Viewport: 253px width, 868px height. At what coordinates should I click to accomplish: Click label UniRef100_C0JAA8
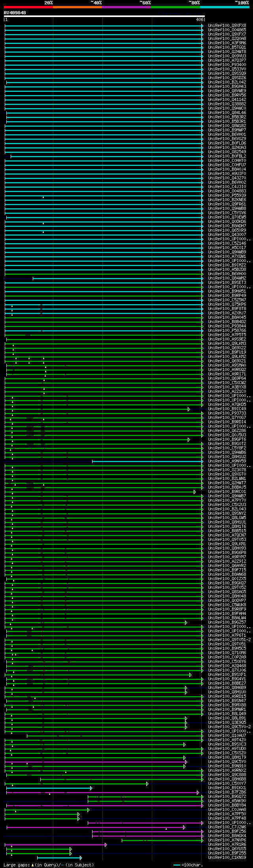point(227,809)
